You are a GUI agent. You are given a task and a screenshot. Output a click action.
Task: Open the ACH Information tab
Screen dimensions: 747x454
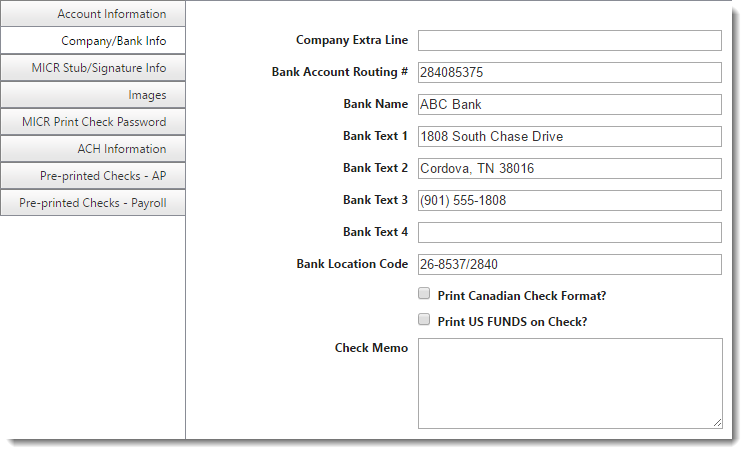pos(93,149)
